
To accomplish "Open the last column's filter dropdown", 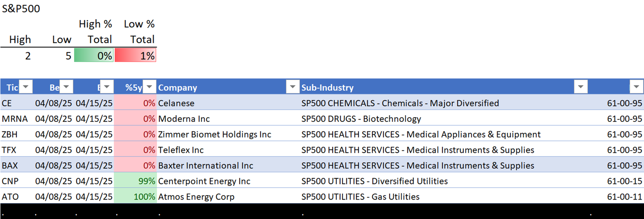I will coord(636,87).
